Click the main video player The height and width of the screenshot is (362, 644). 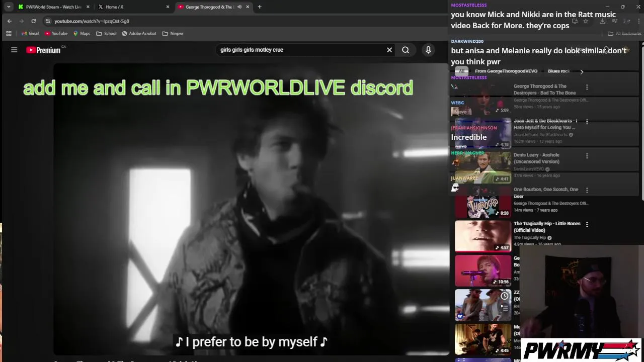(x=252, y=209)
